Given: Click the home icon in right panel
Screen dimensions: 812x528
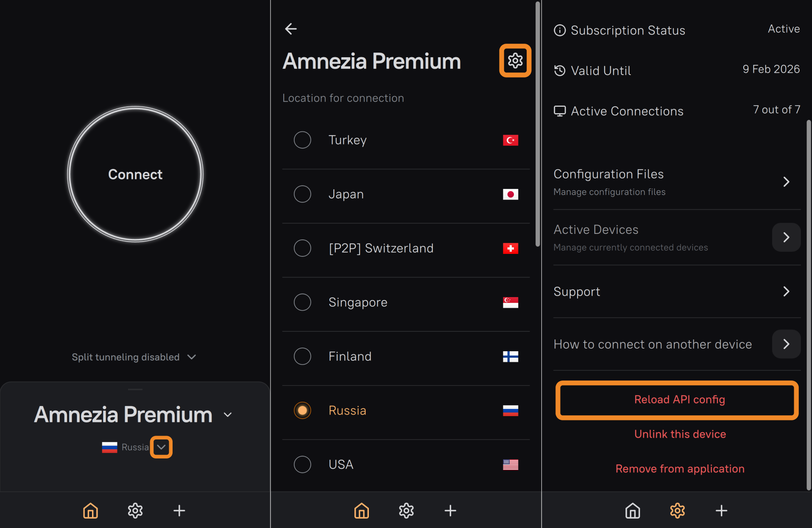Looking at the screenshot, I should coord(633,511).
